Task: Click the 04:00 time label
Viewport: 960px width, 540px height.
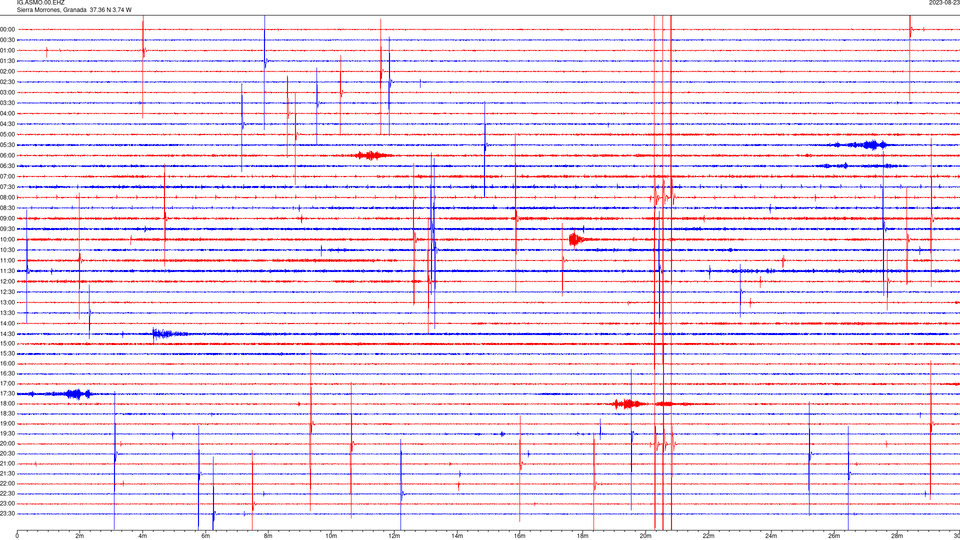Action: (8, 113)
